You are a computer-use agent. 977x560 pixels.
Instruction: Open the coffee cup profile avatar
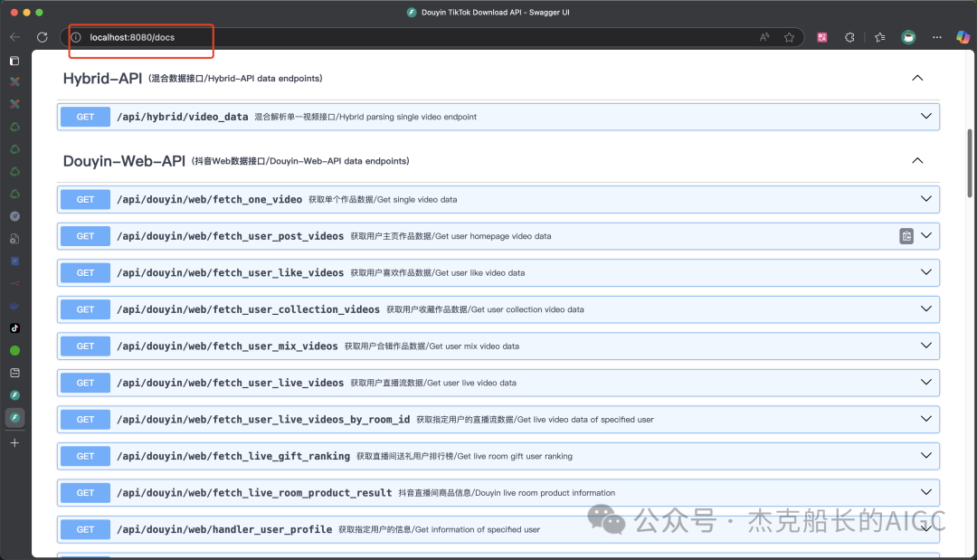tap(908, 37)
